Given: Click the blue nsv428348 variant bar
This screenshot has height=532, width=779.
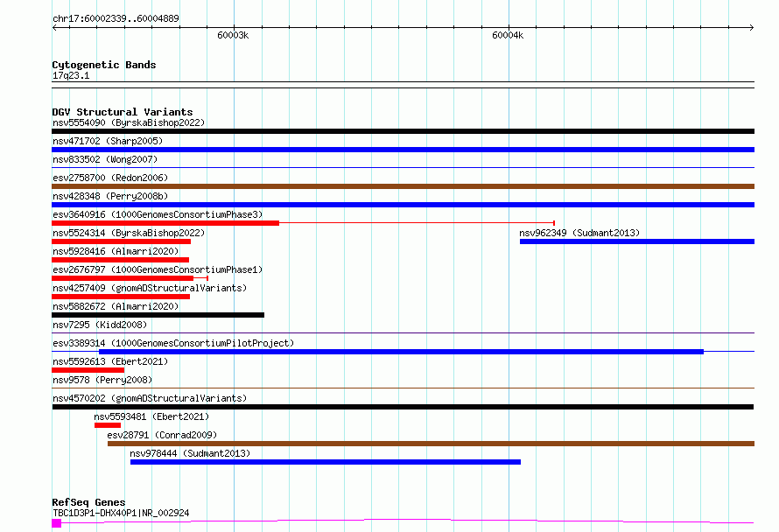Looking at the screenshot, I should point(403,205).
